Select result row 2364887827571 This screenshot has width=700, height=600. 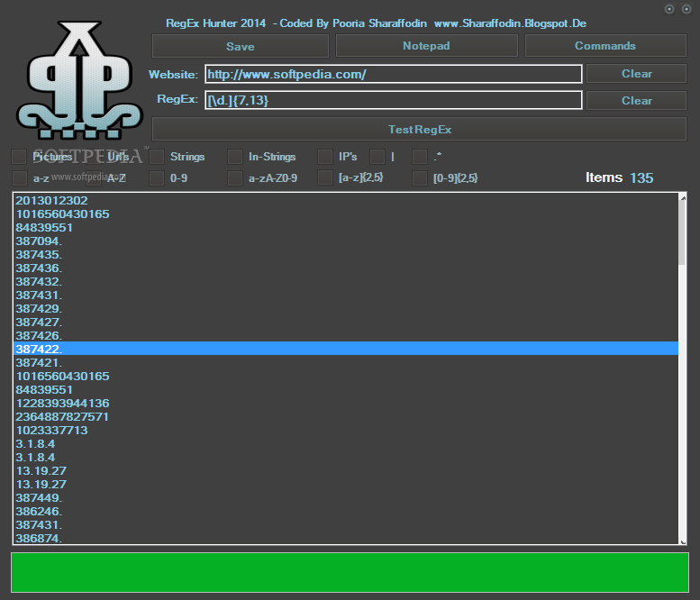click(x=347, y=416)
